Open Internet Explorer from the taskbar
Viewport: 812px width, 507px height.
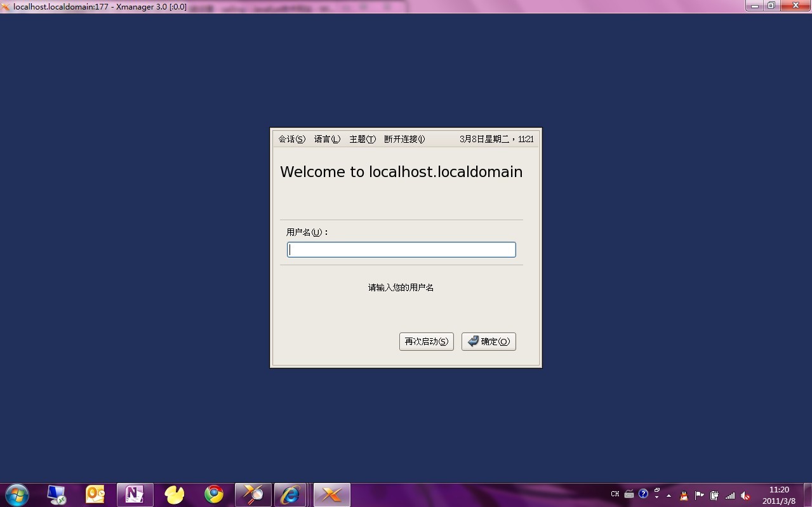tap(291, 495)
